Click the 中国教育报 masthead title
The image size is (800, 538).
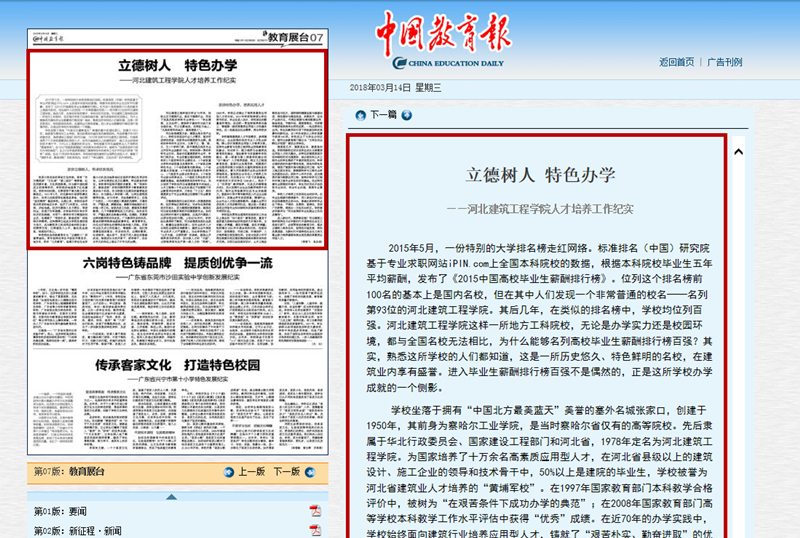[x=443, y=33]
